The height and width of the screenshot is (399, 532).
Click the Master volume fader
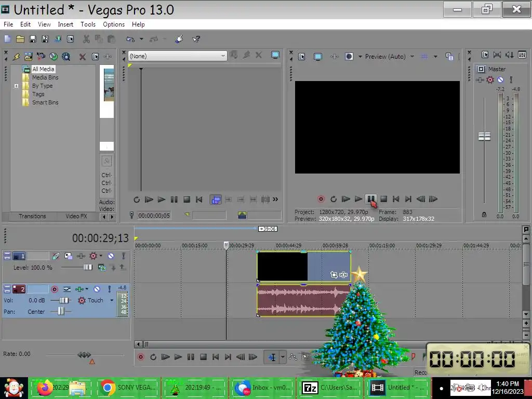[484, 136]
